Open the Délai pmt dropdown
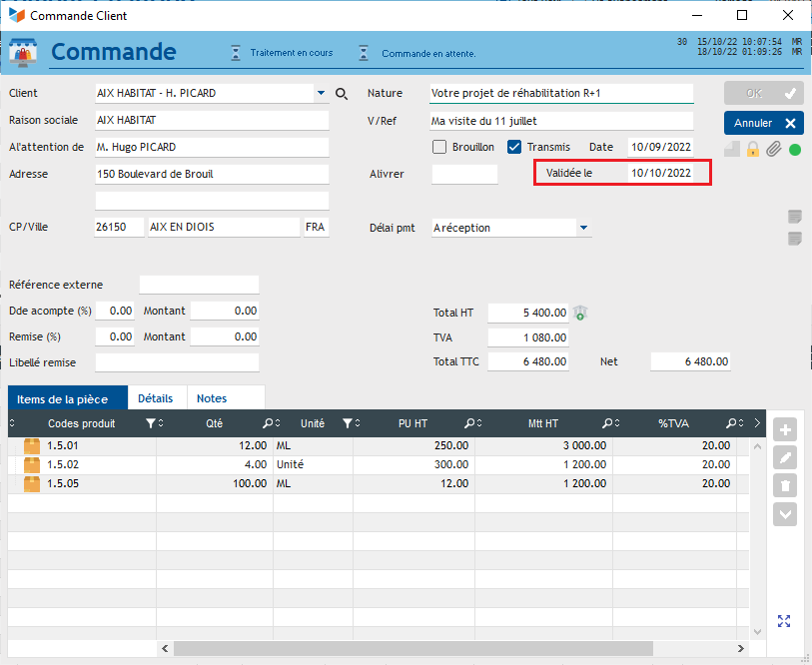This screenshot has height=665, width=812. [x=583, y=228]
